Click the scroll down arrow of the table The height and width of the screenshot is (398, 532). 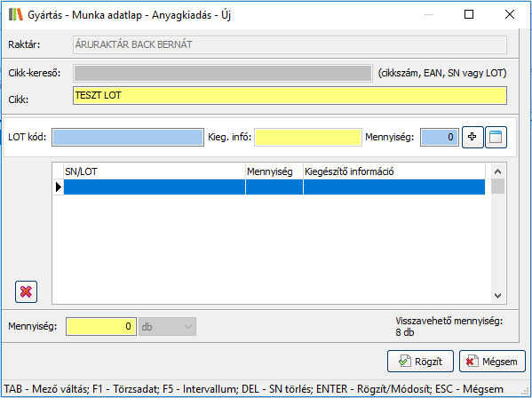tap(497, 296)
